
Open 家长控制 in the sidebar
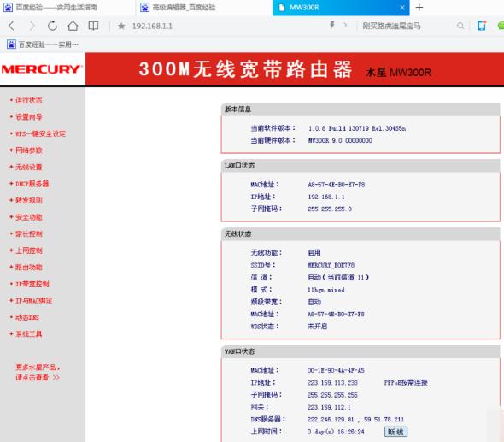click(x=28, y=234)
